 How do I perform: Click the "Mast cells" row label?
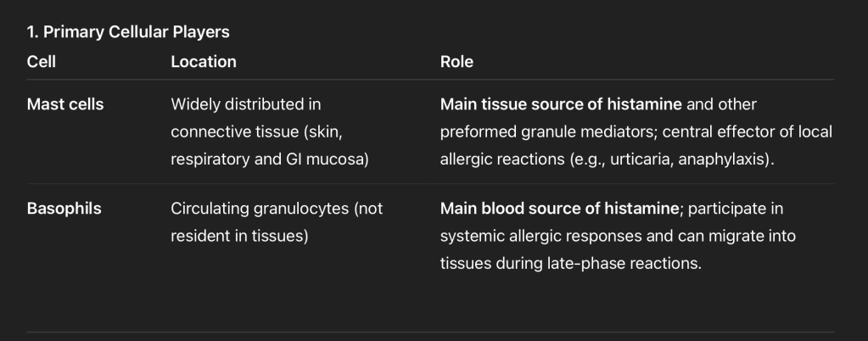coord(65,104)
